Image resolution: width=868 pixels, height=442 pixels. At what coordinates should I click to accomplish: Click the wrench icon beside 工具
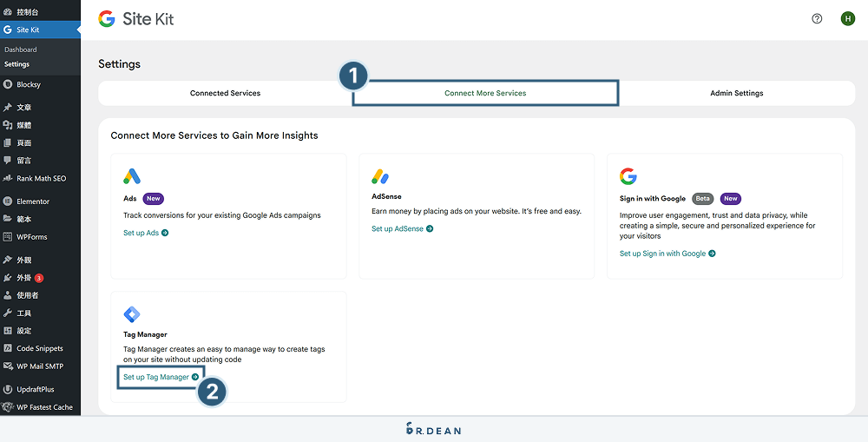(x=8, y=313)
